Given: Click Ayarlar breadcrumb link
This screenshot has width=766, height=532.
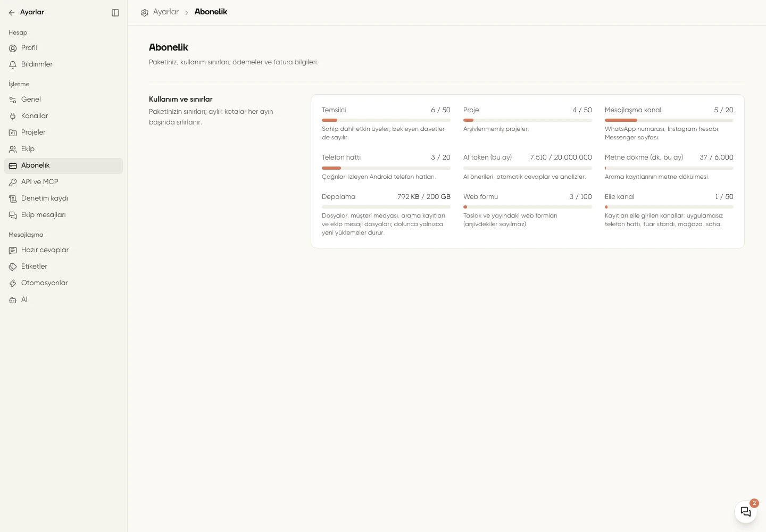Looking at the screenshot, I should (x=166, y=12).
